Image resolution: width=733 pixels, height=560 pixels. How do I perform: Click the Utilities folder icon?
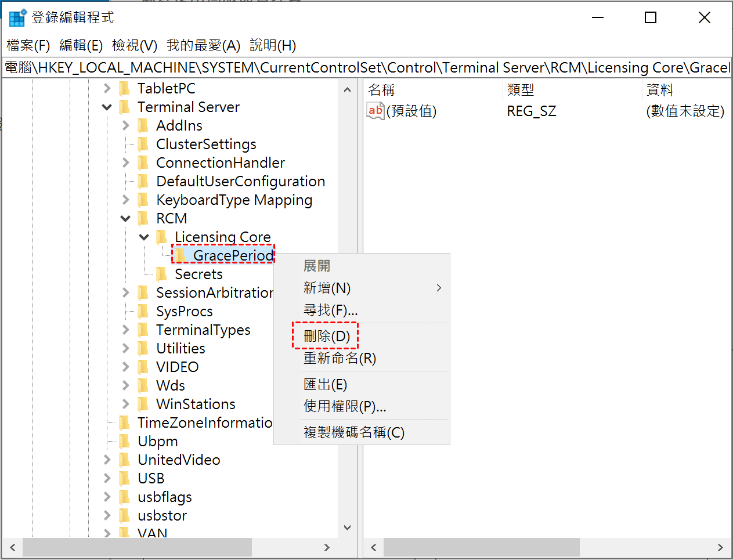(143, 348)
